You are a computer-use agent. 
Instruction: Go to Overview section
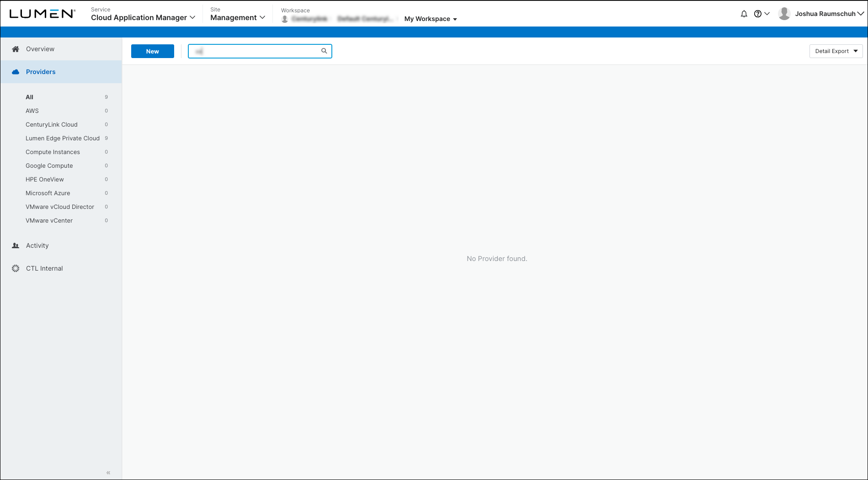point(61,49)
